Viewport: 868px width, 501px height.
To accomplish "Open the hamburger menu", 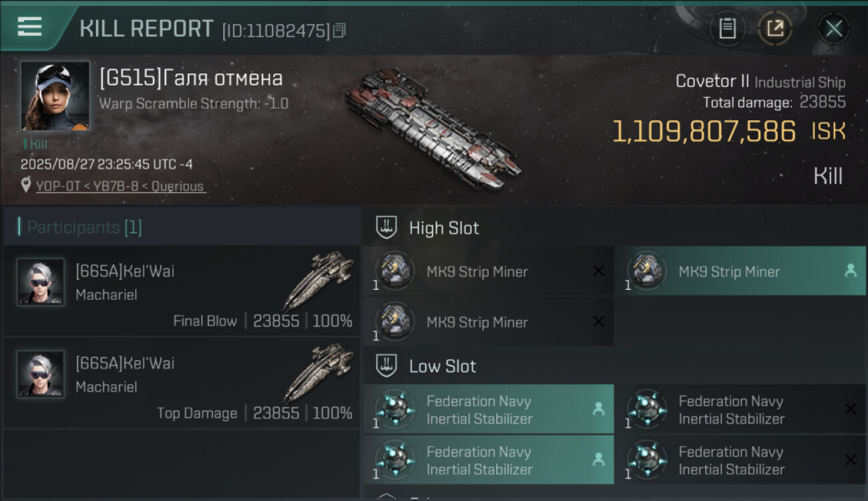I will 30,27.
